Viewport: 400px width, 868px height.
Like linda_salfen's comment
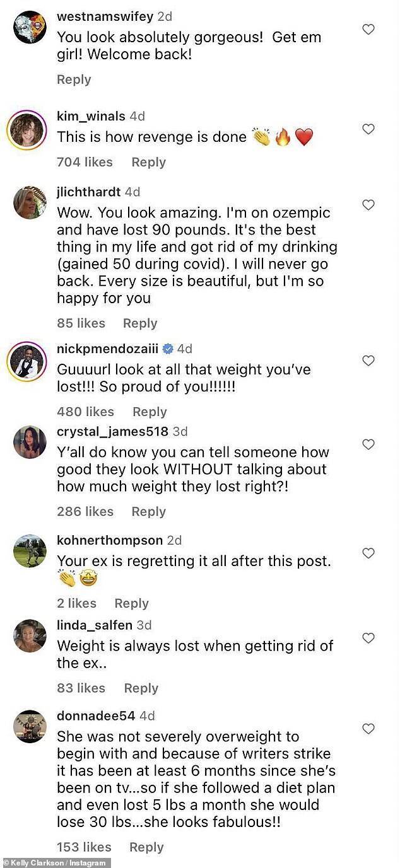click(368, 638)
